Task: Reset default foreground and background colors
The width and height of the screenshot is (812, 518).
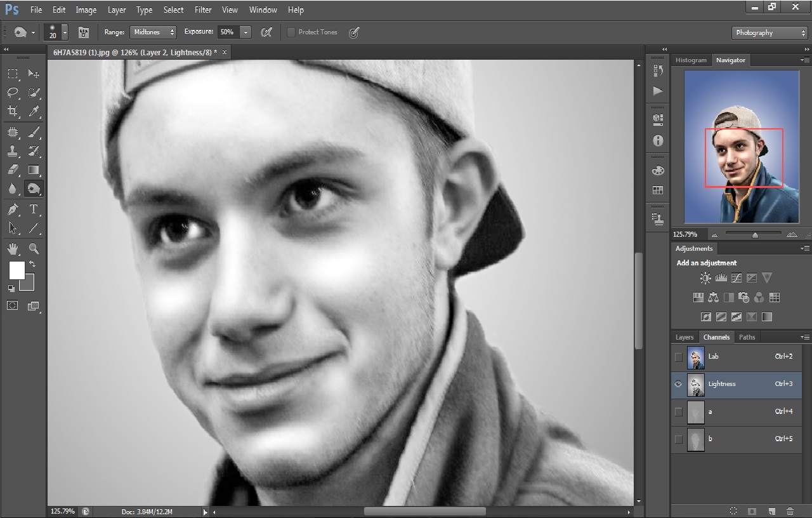Action: [x=11, y=289]
